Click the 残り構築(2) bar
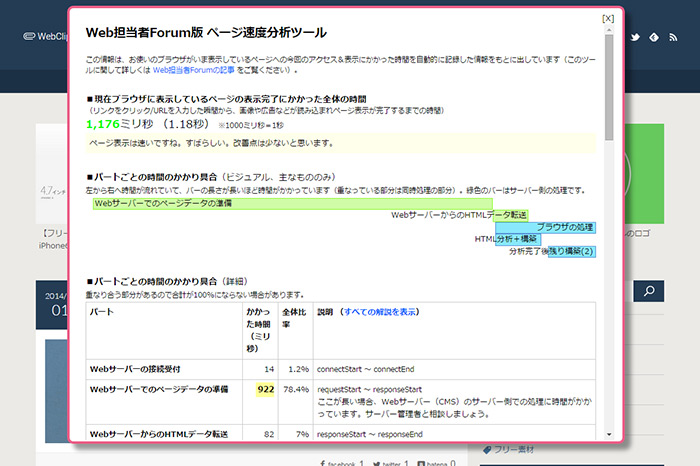The image size is (700, 466). click(x=571, y=252)
